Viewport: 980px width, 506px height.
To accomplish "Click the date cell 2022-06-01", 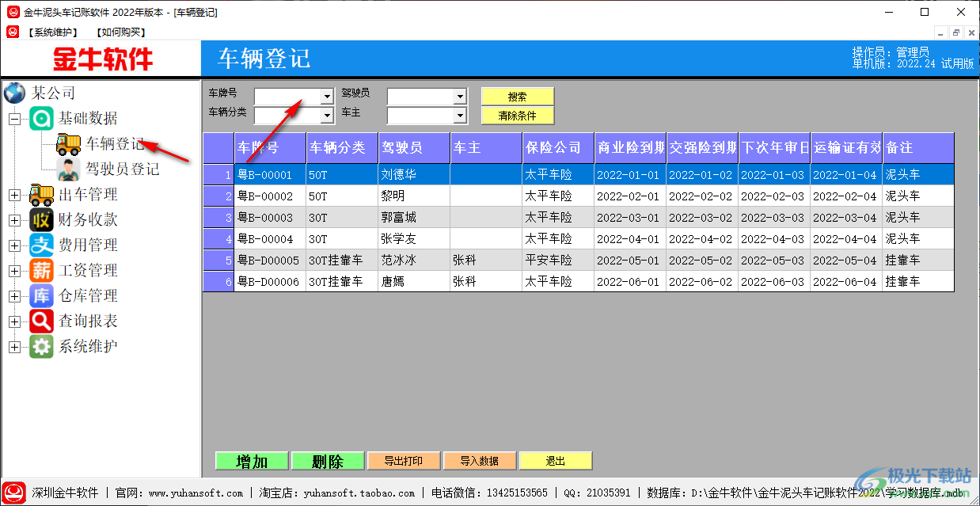I will pos(630,281).
